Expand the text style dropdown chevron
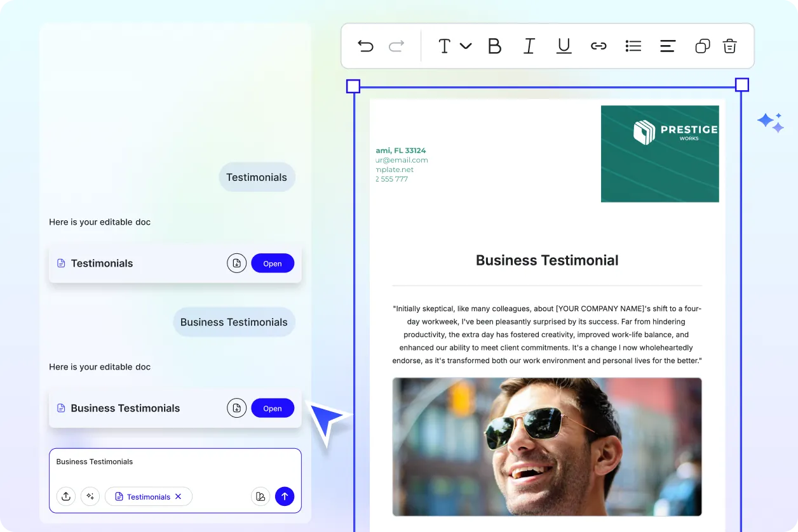Viewport: 798px width, 532px height. 466,46
